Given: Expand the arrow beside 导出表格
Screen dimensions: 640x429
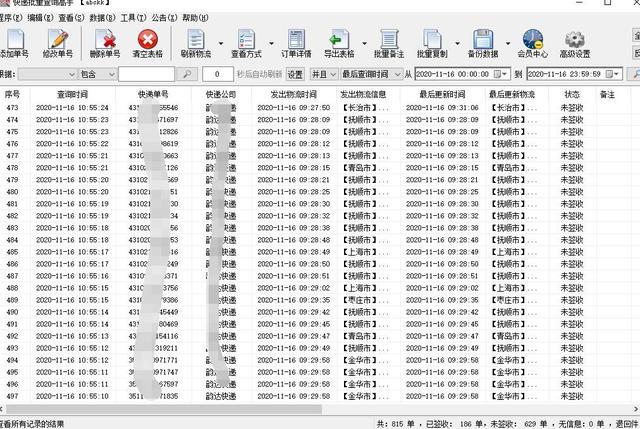Looking at the screenshot, I should (x=364, y=43).
